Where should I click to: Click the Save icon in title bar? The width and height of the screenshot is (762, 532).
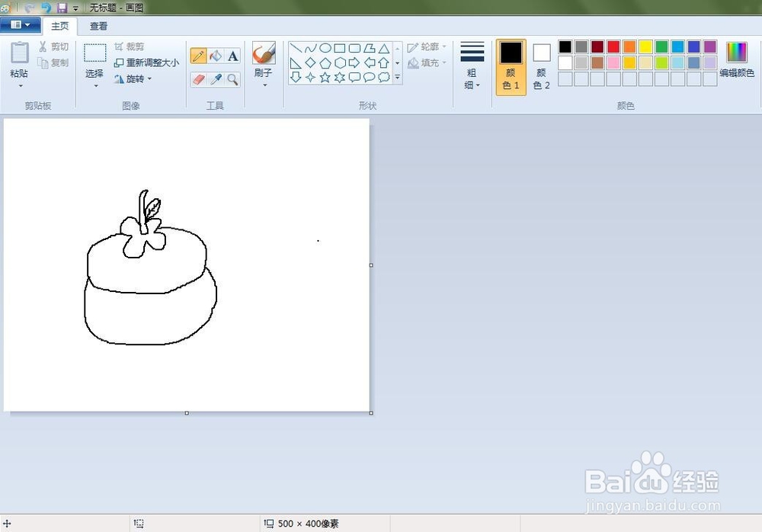62,8
